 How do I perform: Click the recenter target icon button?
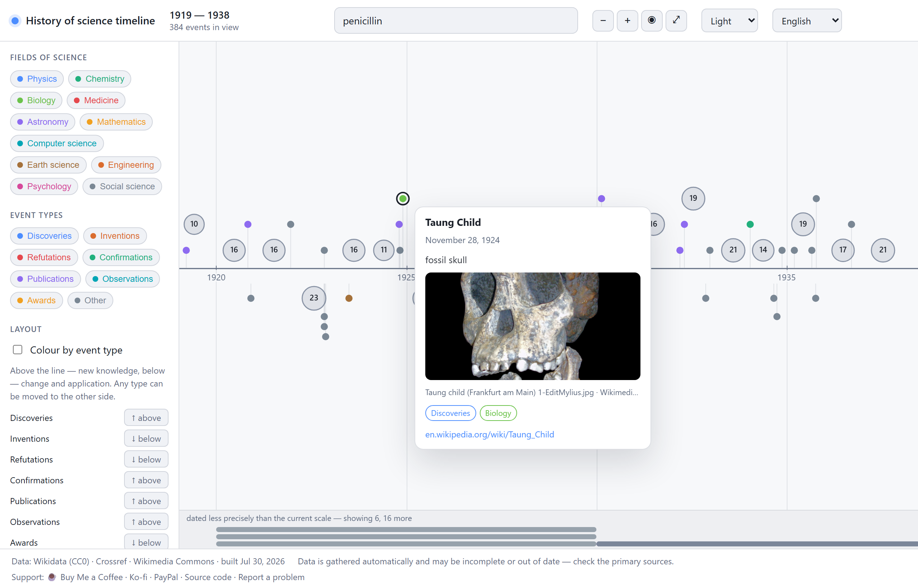(652, 21)
